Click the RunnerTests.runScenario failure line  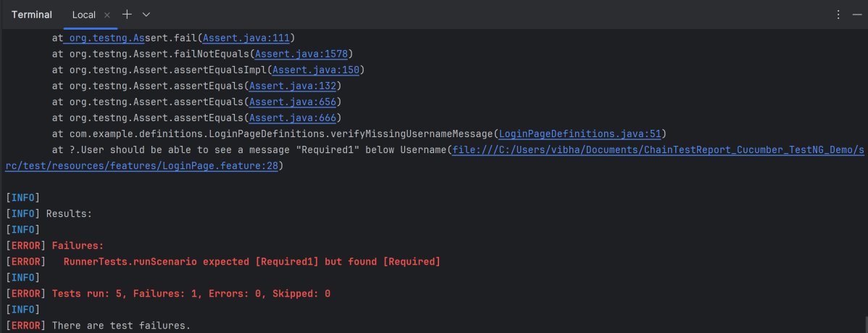(251, 261)
